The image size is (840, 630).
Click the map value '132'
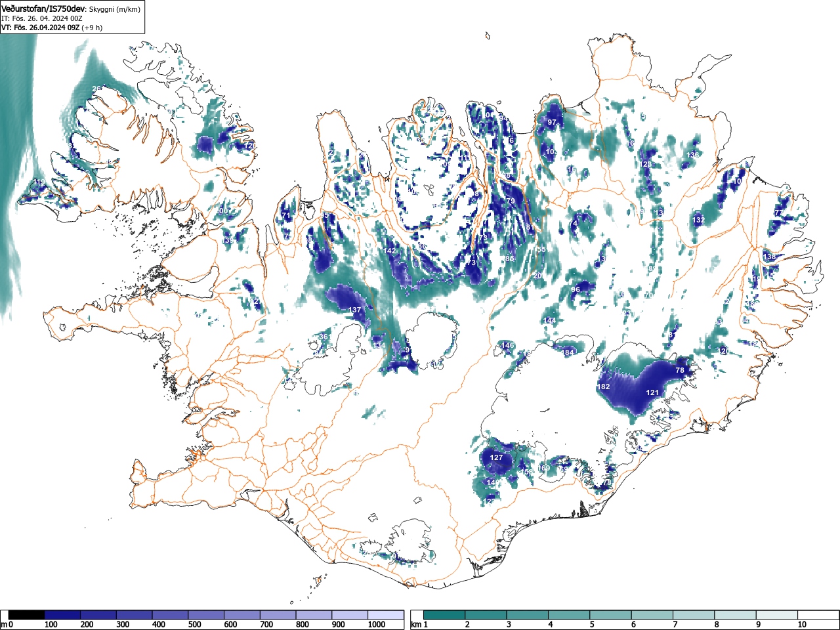click(x=699, y=220)
